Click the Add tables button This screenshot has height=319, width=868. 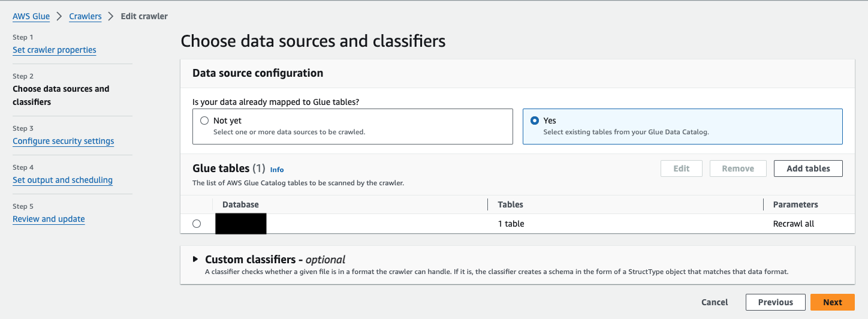pos(808,168)
